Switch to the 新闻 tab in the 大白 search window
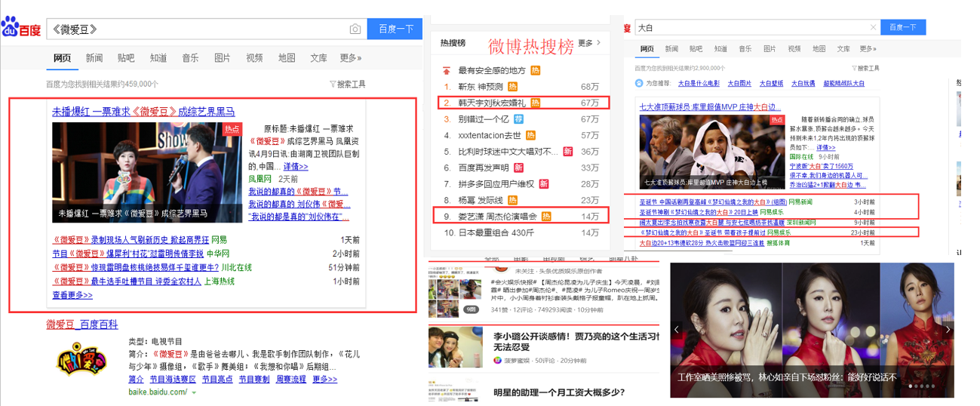Image resolution: width=980 pixels, height=406 pixels. 671,49
